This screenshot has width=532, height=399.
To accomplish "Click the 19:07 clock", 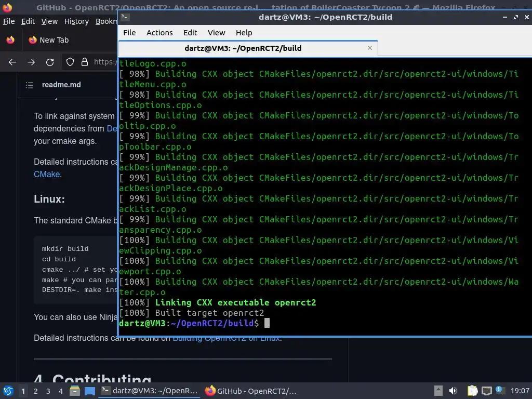I will point(520,391).
